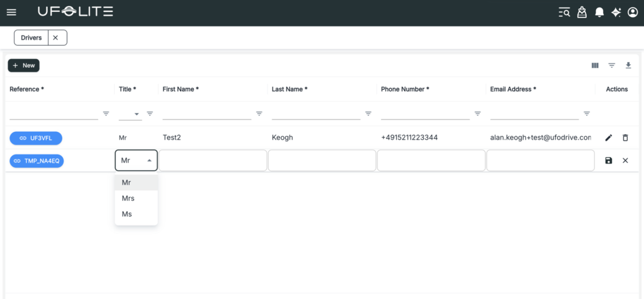
Task: Switch to the Drivers tab
Action: click(x=31, y=38)
